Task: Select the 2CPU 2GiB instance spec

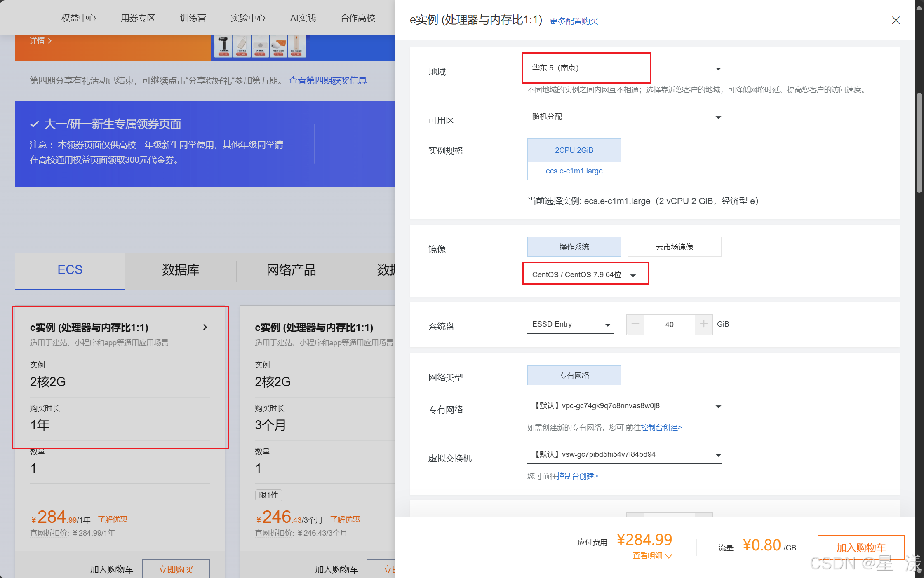Action: point(574,150)
